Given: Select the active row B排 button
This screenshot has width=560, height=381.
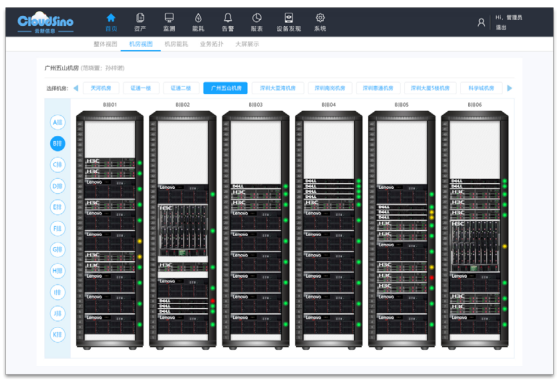Looking at the screenshot, I should pos(58,144).
